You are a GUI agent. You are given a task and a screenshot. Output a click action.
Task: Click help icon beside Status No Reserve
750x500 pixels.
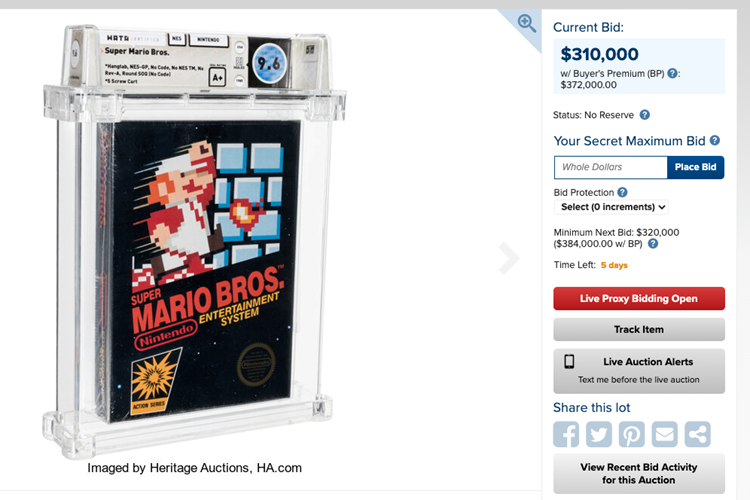pyautogui.click(x=645, y=115)
